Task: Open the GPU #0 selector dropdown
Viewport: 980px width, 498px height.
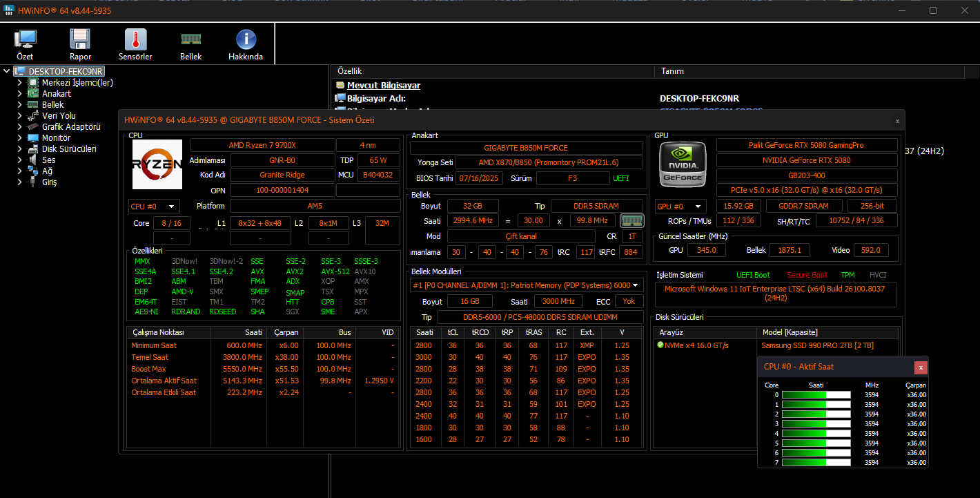Action: tap(680, 206)
